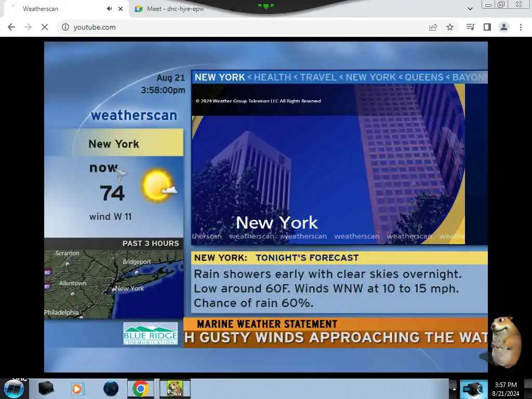Image resolution: width=532 pixels, height=399 pixels.
Task: Switch to Chrome on the taskbar
Action: coord(140,389)
